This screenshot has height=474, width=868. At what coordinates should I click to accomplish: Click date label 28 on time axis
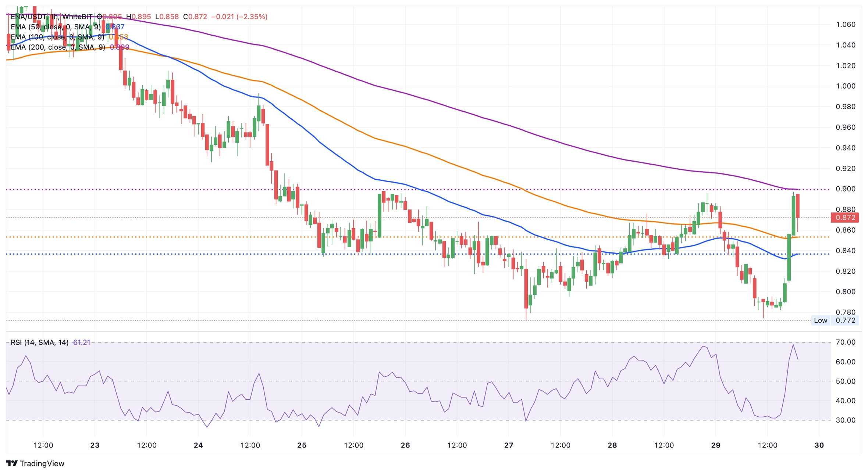(612, 445)
